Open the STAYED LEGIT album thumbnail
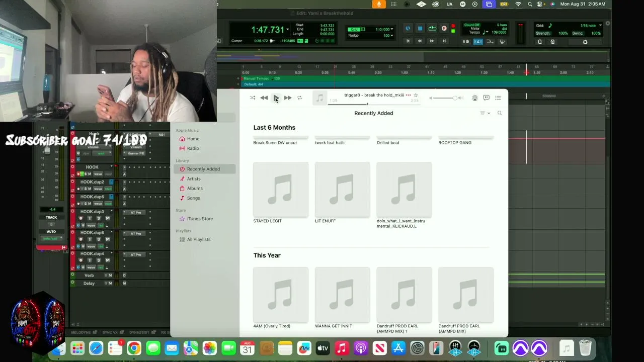This screenshot has height=362, width=644. (x=281, y=190)
